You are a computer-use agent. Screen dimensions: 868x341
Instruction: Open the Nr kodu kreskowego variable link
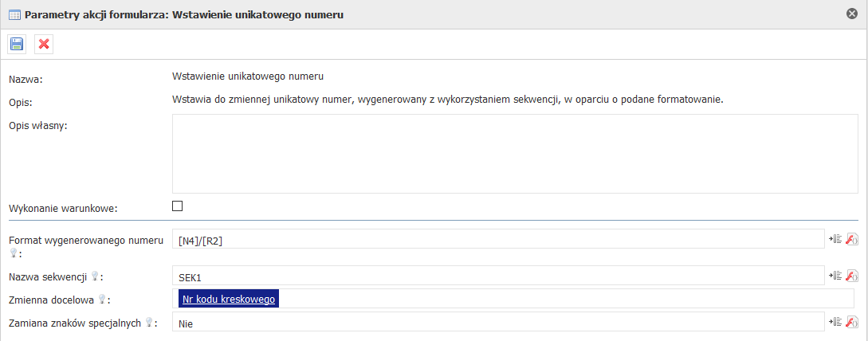pos(229,299)
